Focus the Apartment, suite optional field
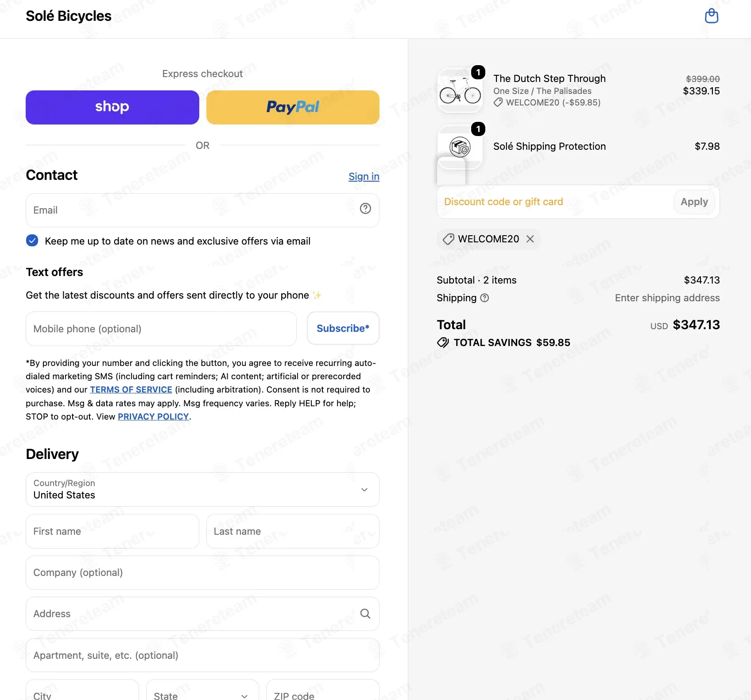The height and width of the screenshot is (700, 751). pos(202,655)
